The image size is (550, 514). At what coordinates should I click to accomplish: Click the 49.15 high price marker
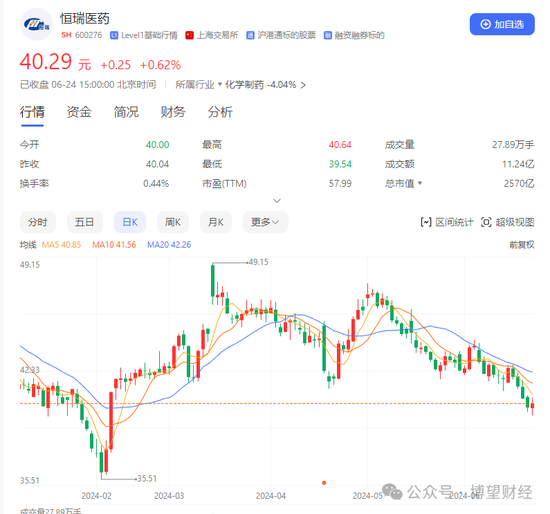pos(259,262)
